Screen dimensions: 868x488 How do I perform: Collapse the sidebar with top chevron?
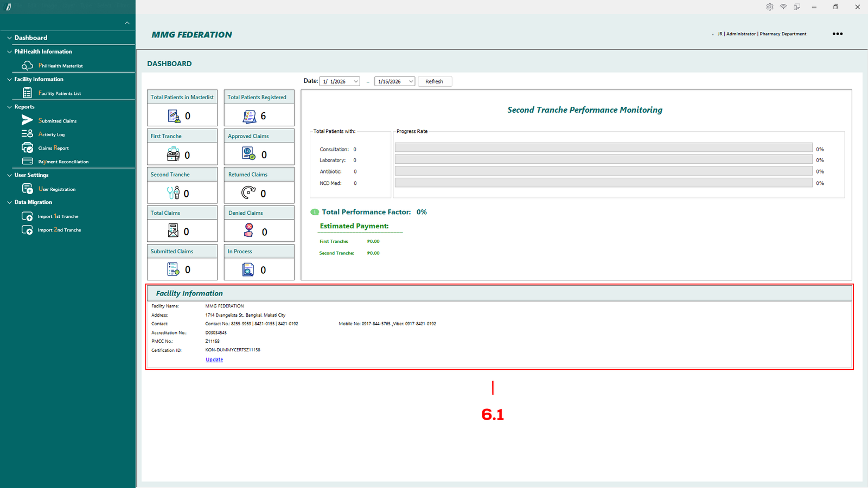[x=127, y=23]
